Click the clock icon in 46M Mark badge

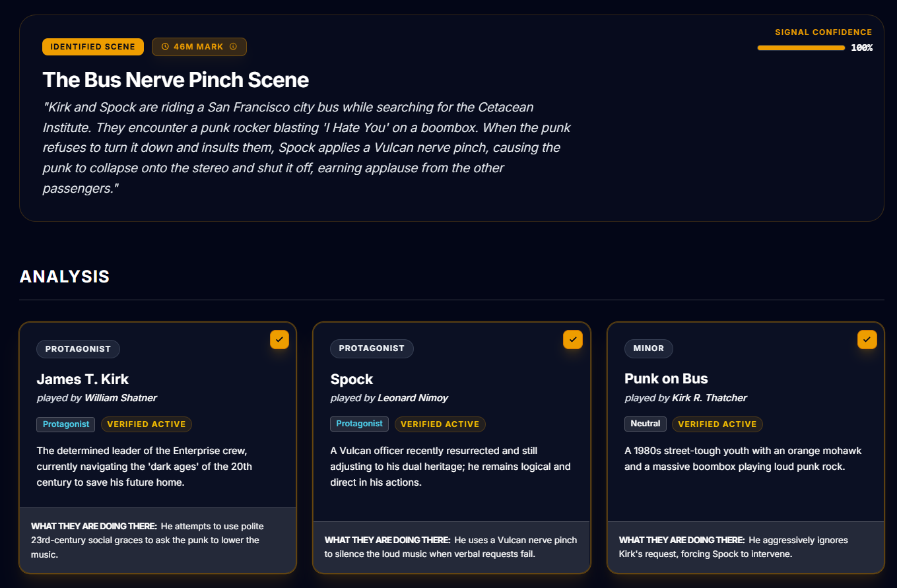click(x=165, y=47)
